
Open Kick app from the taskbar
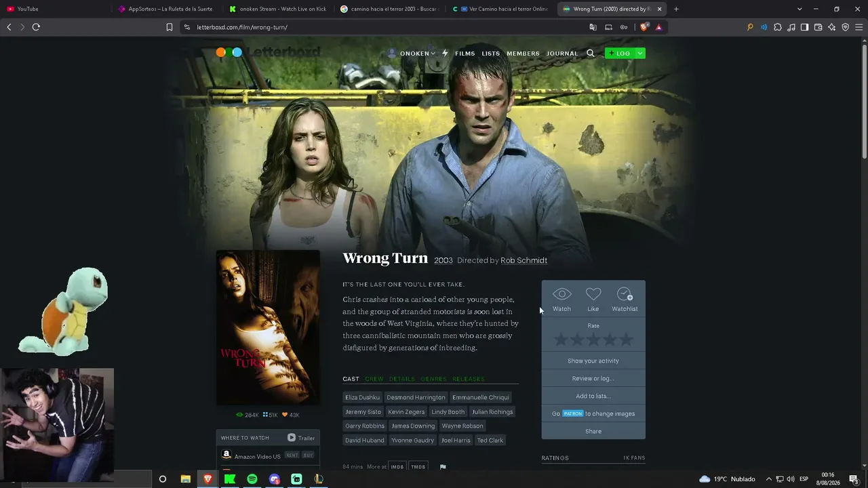pos(230,479)
